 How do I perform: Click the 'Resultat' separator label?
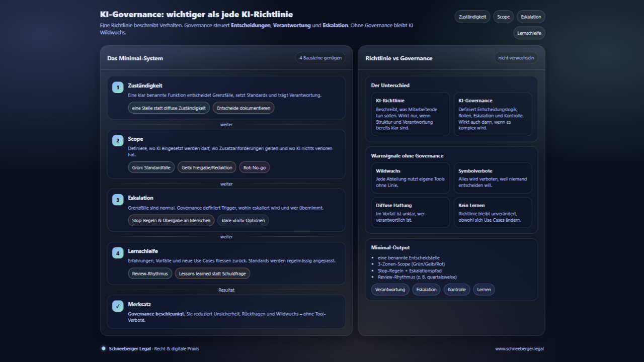(x=226, y=290)
